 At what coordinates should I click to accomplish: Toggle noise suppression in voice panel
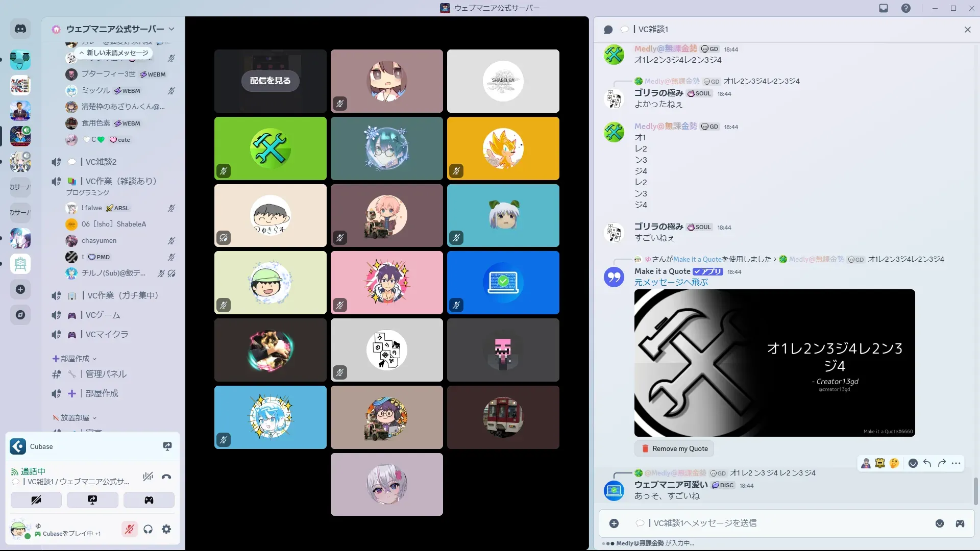[148, 477]
